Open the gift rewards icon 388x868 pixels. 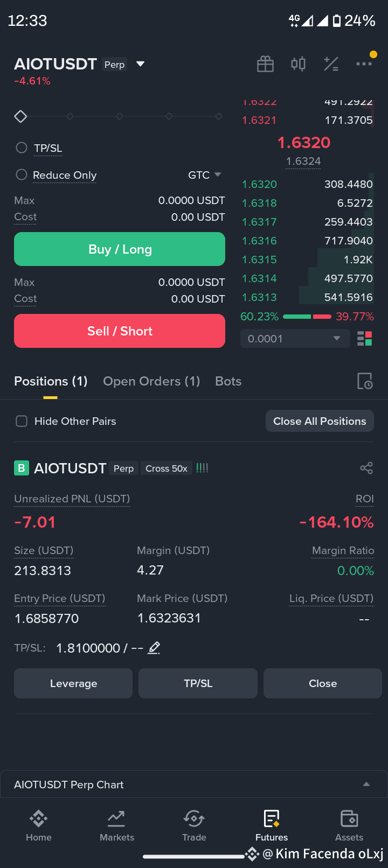coord(265,64)
